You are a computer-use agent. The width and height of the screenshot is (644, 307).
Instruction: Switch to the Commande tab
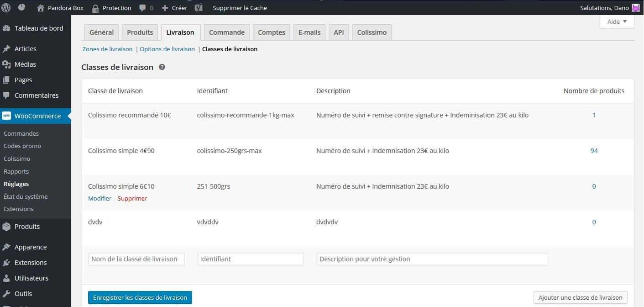226,32
